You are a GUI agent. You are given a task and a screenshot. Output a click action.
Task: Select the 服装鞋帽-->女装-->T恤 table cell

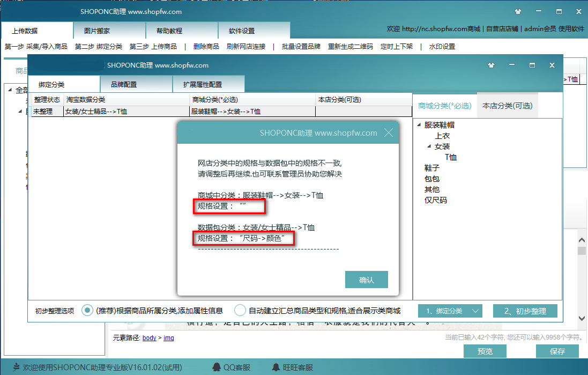[253, 112]
